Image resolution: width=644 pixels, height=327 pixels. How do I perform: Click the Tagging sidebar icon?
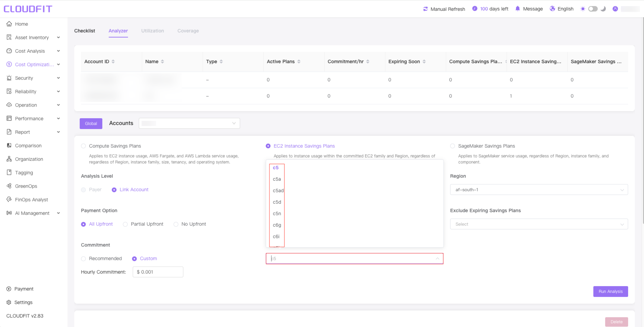(x=9, y=173)
